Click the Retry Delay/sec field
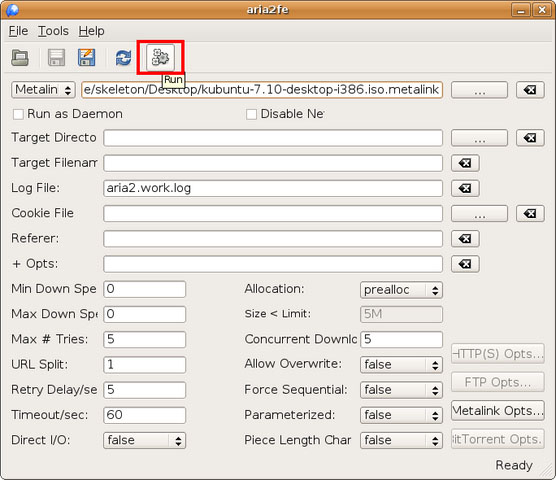This screenshot has width=556, height=480. [144, 390]
